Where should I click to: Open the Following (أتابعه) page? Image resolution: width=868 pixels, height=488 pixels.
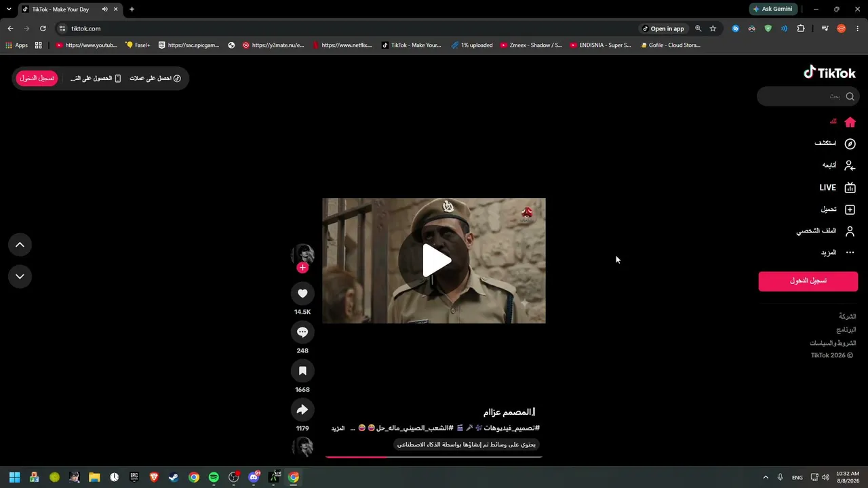pos(839,165)
